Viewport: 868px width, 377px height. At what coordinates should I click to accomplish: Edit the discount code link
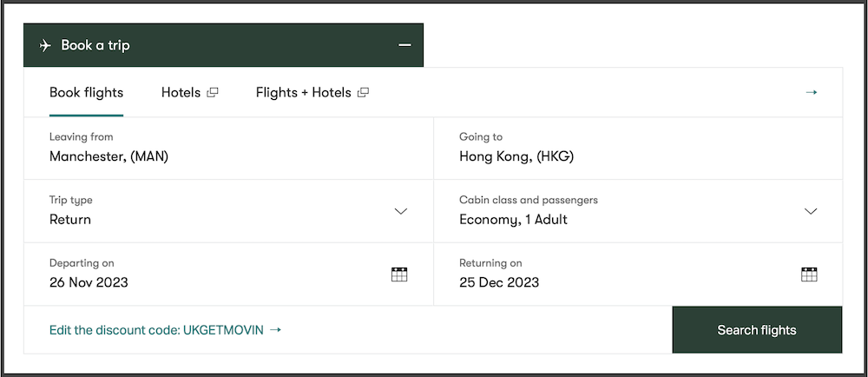[166, 330]
